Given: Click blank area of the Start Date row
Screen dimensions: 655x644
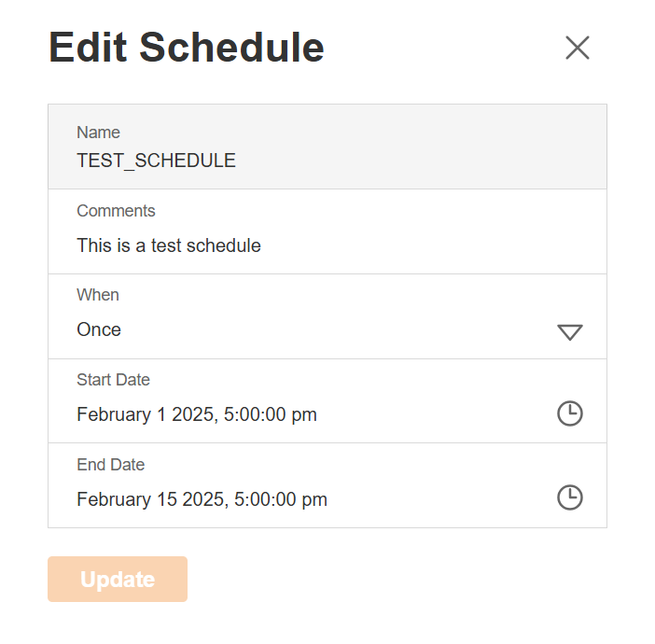Looking at the screenshot, I should pyautogui.click(x=429, y=401).
